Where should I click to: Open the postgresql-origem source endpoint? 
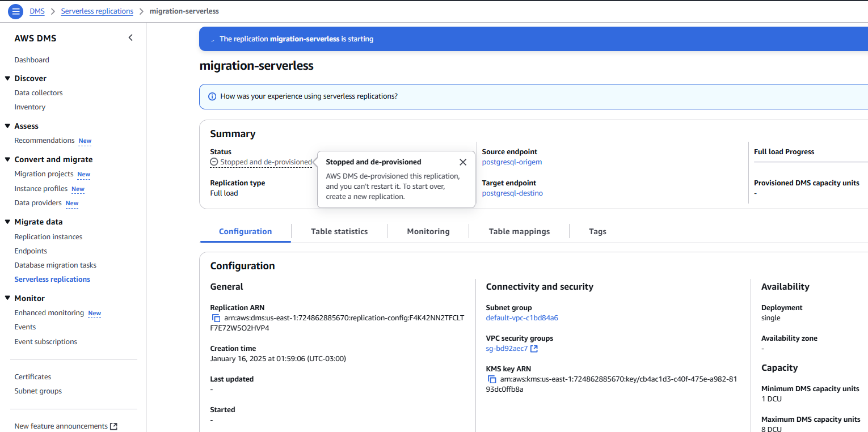coord(512,162)
